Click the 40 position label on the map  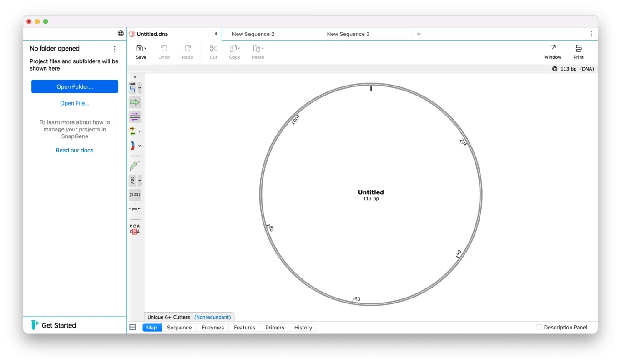(x=459, y=253)
